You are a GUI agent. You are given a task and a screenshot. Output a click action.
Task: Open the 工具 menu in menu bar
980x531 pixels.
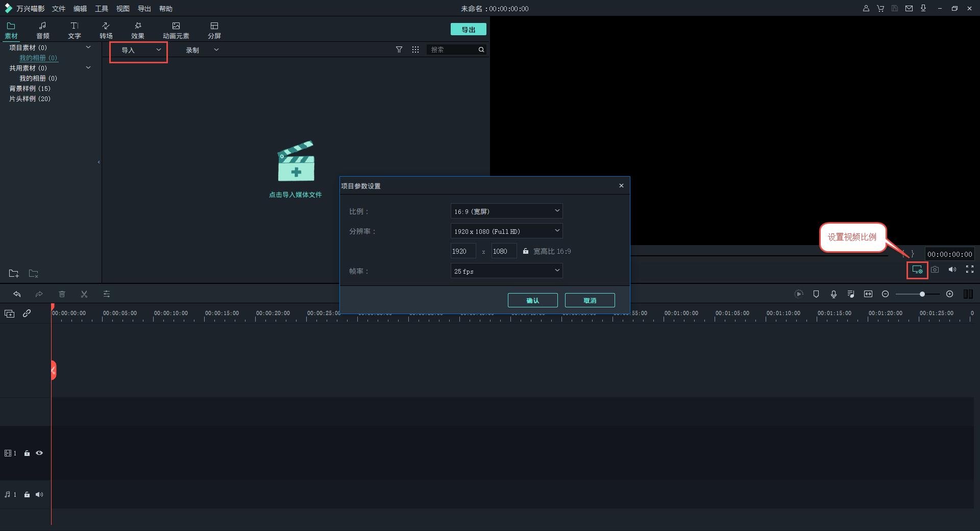(x=101, y=9)
